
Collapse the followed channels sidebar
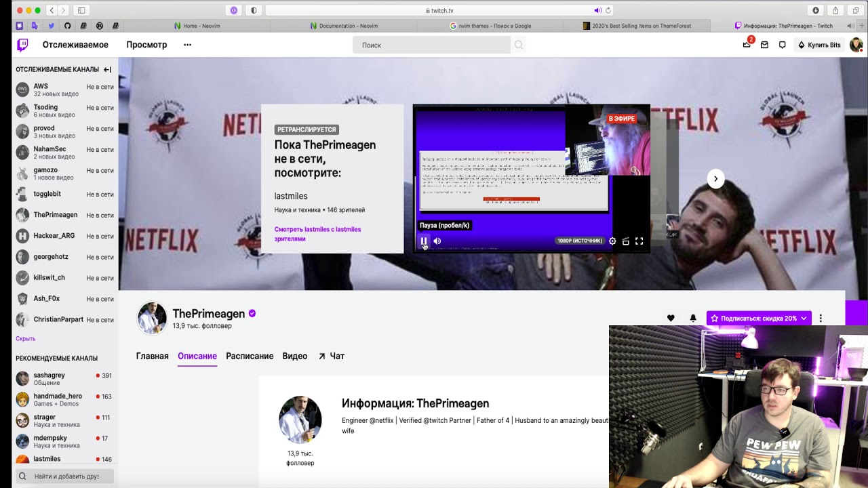107,69
